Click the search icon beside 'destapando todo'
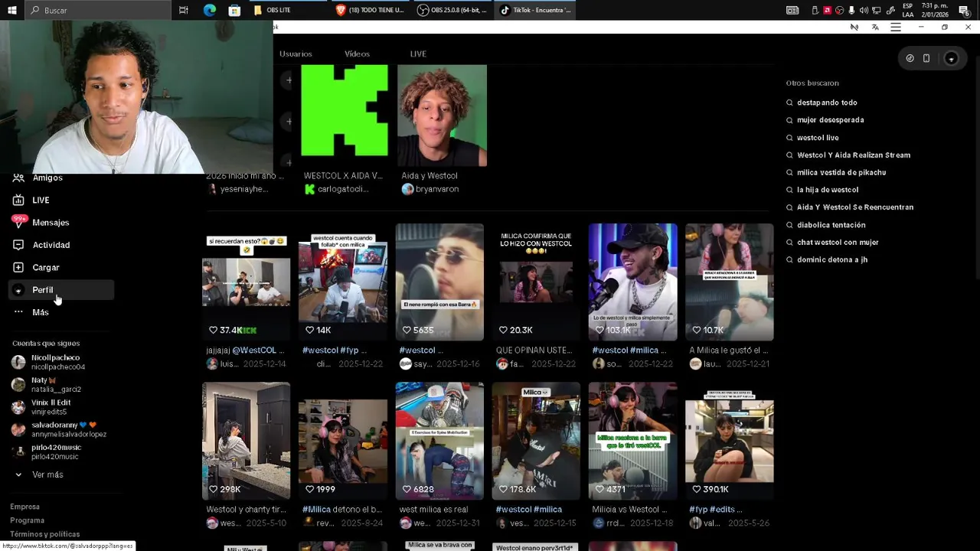 [790, 103]
